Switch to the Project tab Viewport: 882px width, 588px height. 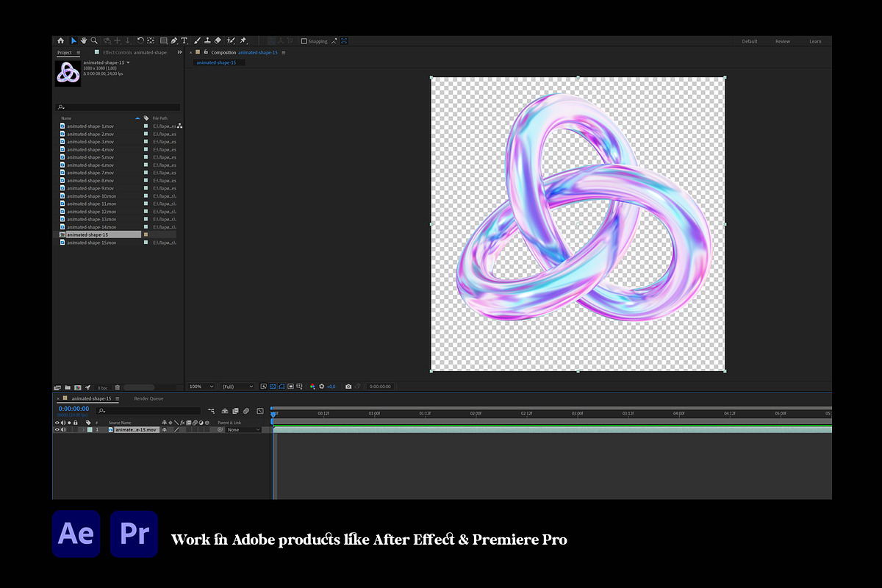point(65,53)
